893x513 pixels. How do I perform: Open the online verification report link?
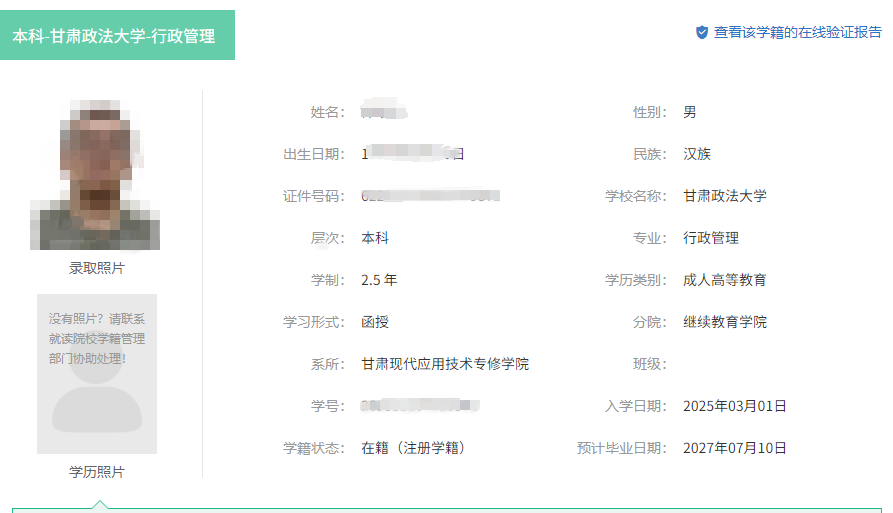pyautogui.click(x=797, y=32)
